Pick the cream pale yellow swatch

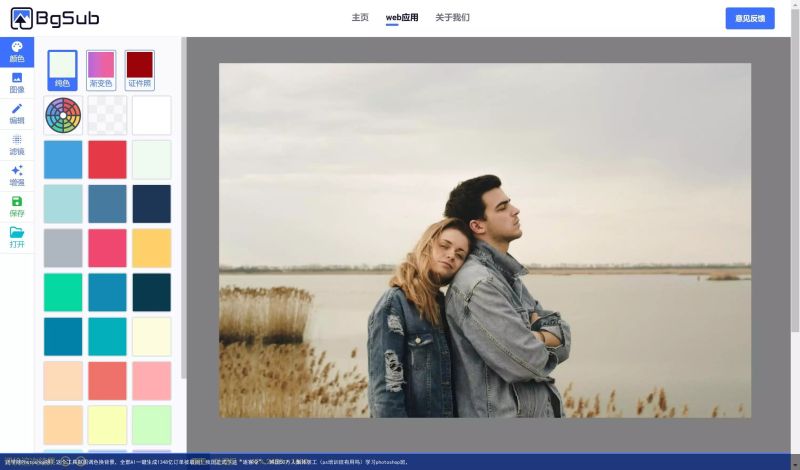click(x=152, y=337)
